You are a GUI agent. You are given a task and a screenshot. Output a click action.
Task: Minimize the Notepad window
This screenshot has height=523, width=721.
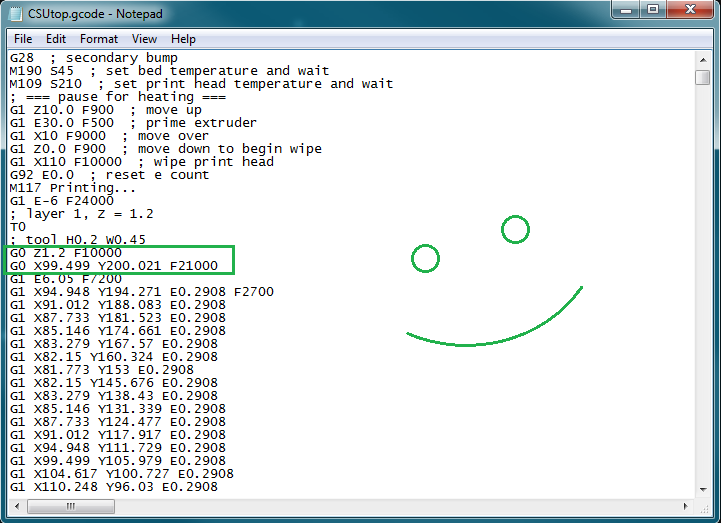point(626,10)
